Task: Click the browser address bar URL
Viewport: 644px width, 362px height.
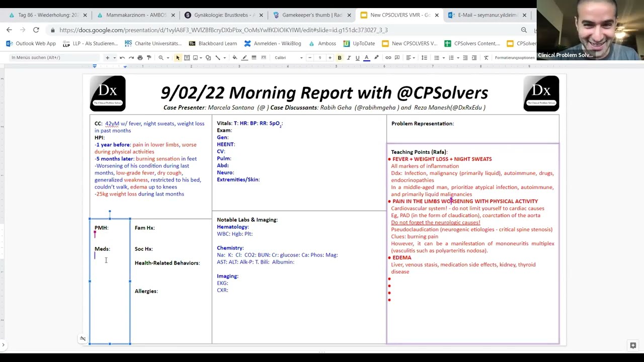Action: (x=223, y=30)
